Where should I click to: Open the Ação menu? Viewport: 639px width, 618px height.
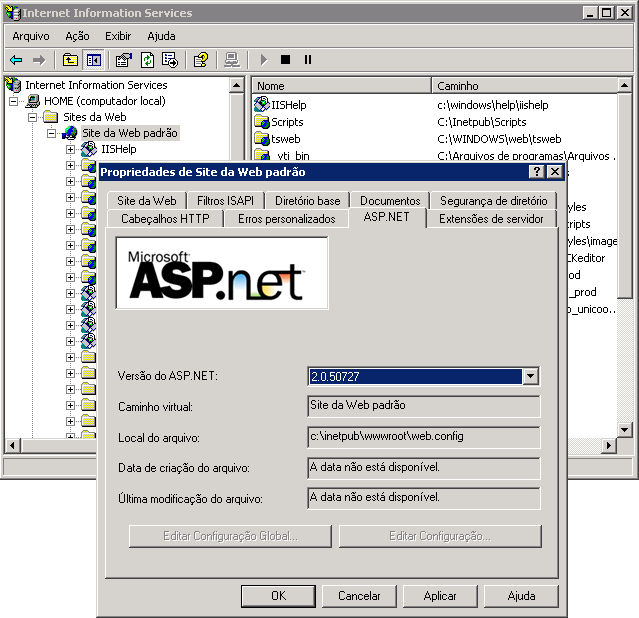[77, 36]
